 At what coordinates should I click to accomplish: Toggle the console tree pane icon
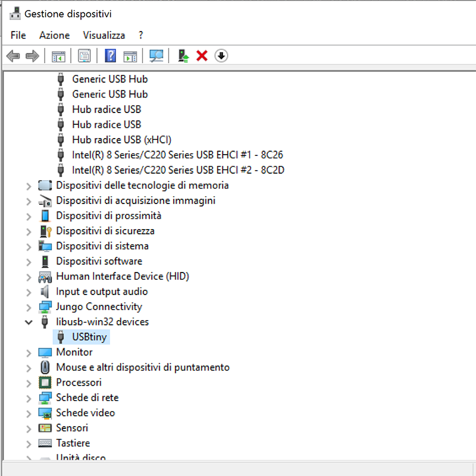tap(58, 57)
